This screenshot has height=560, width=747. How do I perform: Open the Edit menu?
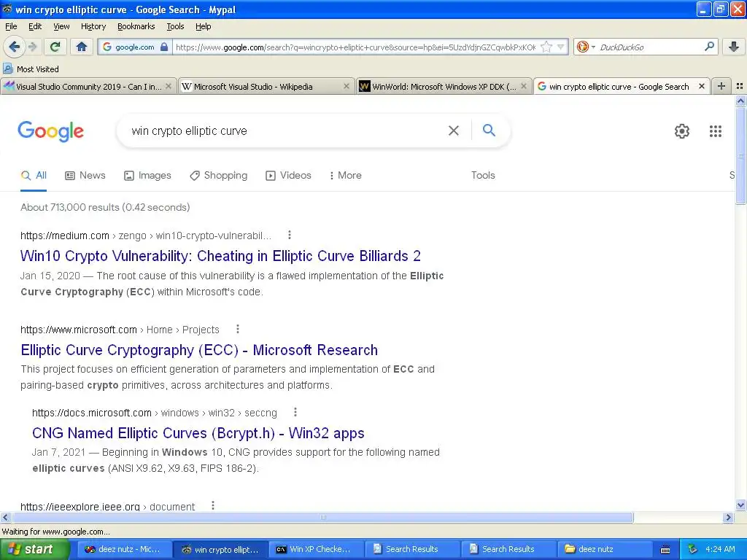click(35, 26)
